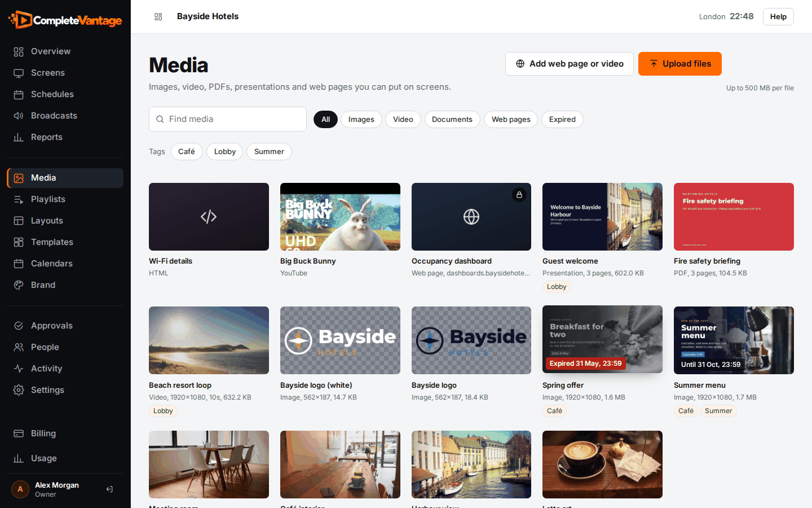Screen dimensions: 812x508
Task: Open the Wi-Fi details thumbnail
Action: pyautogui.click(x=209, y=217)
